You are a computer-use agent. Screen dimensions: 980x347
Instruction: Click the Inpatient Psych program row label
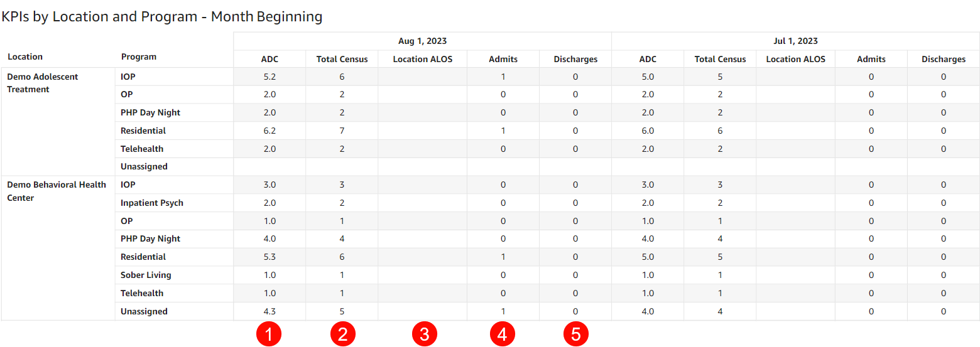pyautogui.click(x=152, y=203)
